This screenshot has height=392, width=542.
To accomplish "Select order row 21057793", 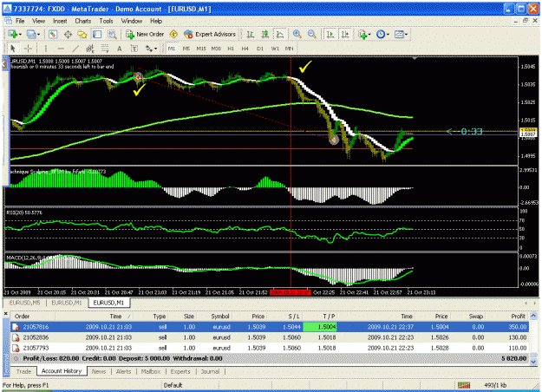I will pyautogui.click(x=270, y=348).
